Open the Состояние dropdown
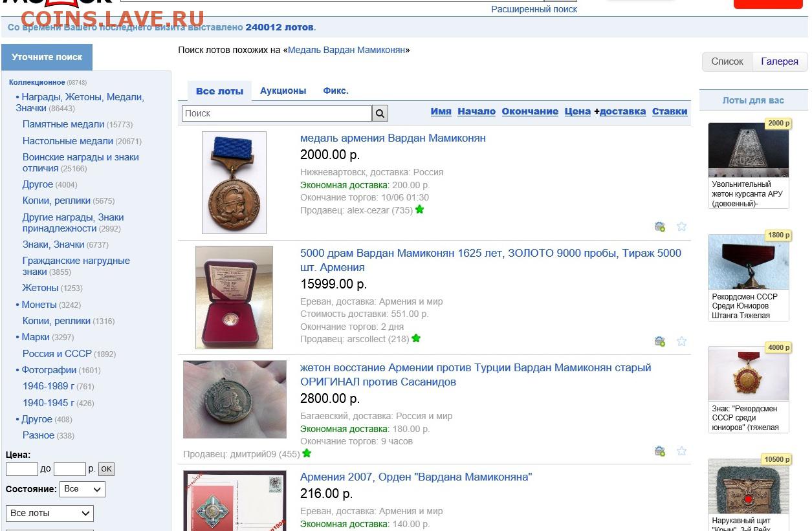 click(x=83, y=489)
